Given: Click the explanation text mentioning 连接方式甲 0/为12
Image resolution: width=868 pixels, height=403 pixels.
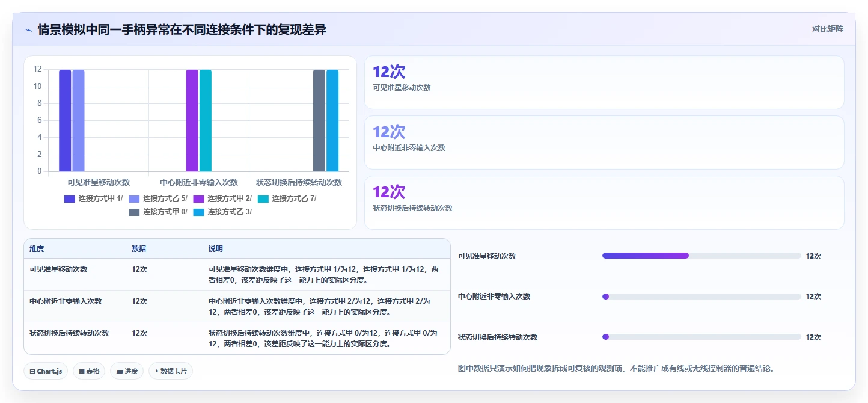Looking at the screenshot, I should [323, 339].
